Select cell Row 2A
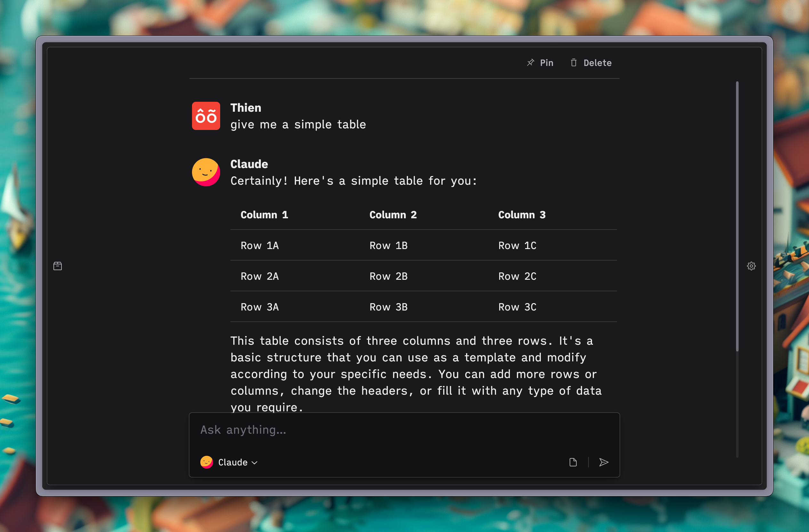This screenshot has width=809, height=532. click(x=260, y=276)
